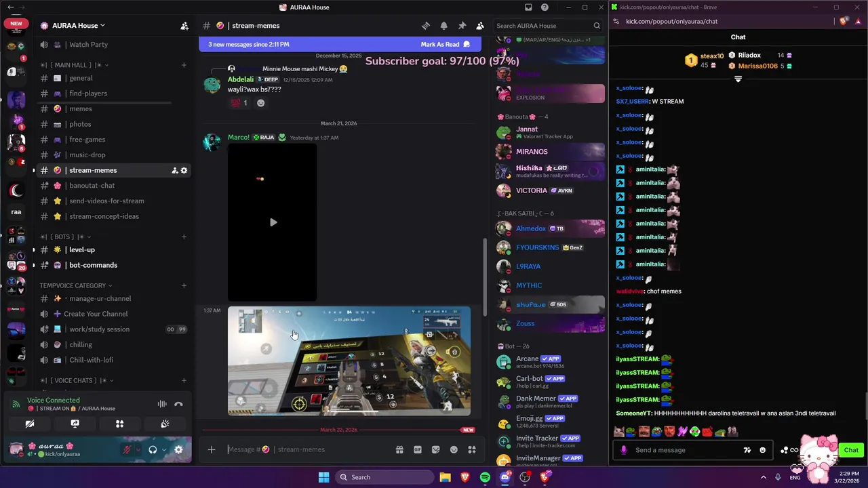Expand headphones output options arrow
Screen dimensions: 868x488
coord(164,449)
